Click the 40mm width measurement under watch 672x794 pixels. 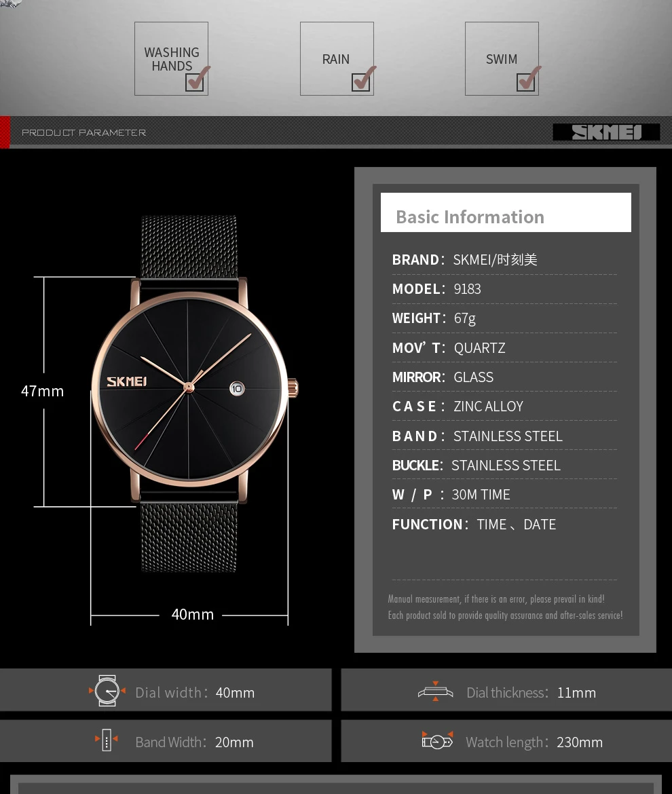click(x=192, y=614)
